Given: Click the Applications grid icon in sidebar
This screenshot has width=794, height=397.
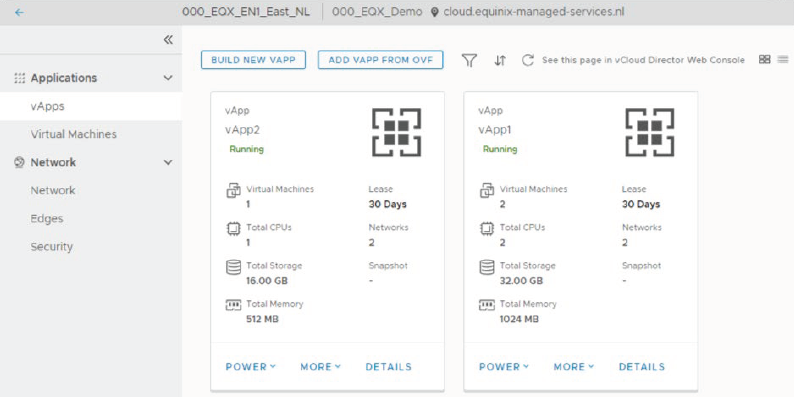Looking at the screenshot, I should point(20,78).
